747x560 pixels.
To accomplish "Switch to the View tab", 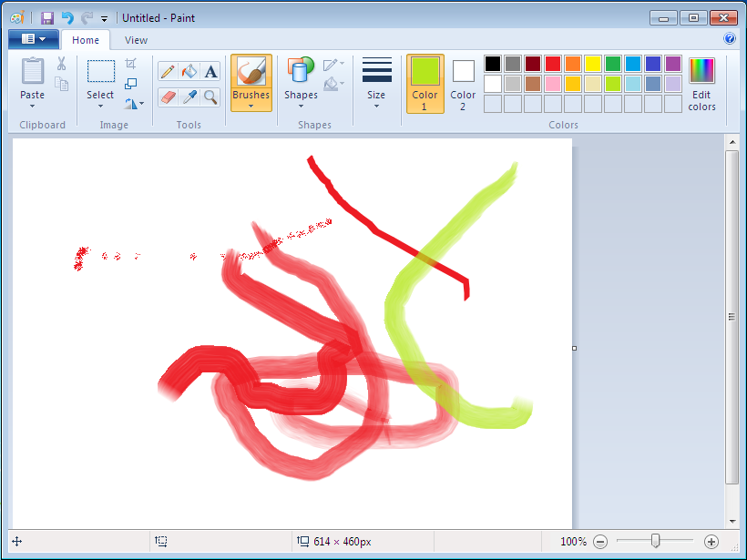I will click(137, 40).
